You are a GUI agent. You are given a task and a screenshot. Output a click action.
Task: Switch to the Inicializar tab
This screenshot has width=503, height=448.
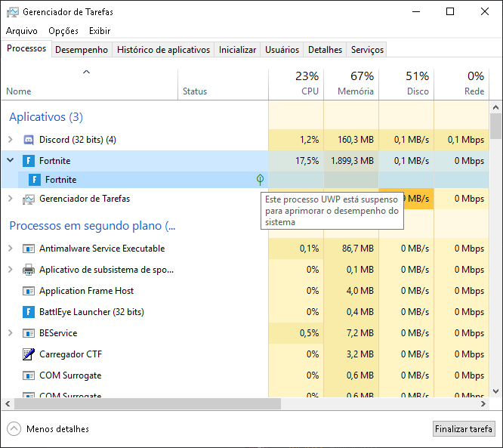[237, 50]
